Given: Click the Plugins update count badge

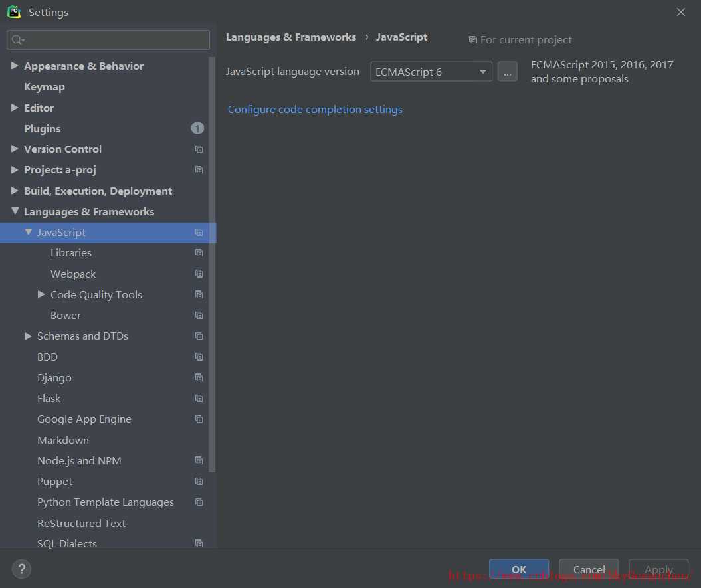Looking at the screenshot, I should click(197, 128).
